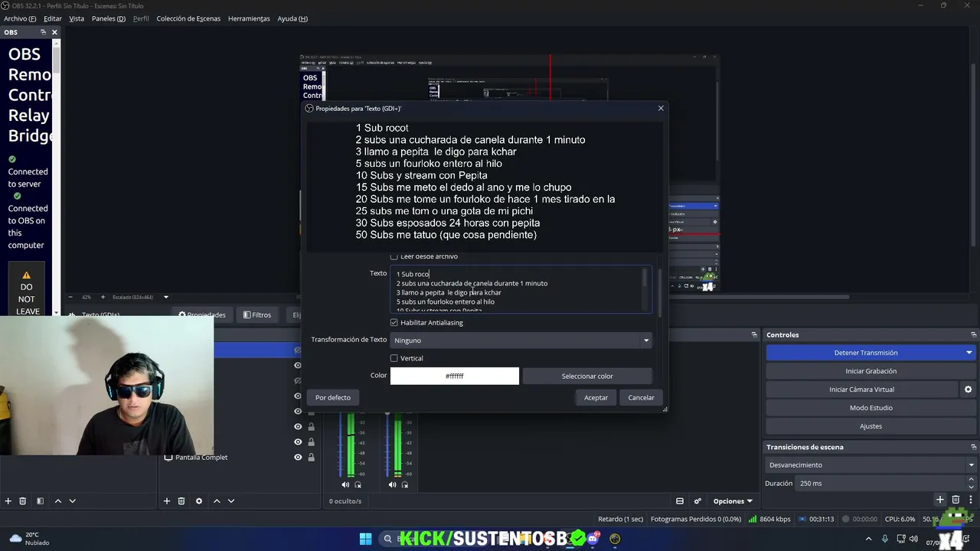Click right mixer channel volume fader
The height and width of the screenshot is (551, 980).
387,444
